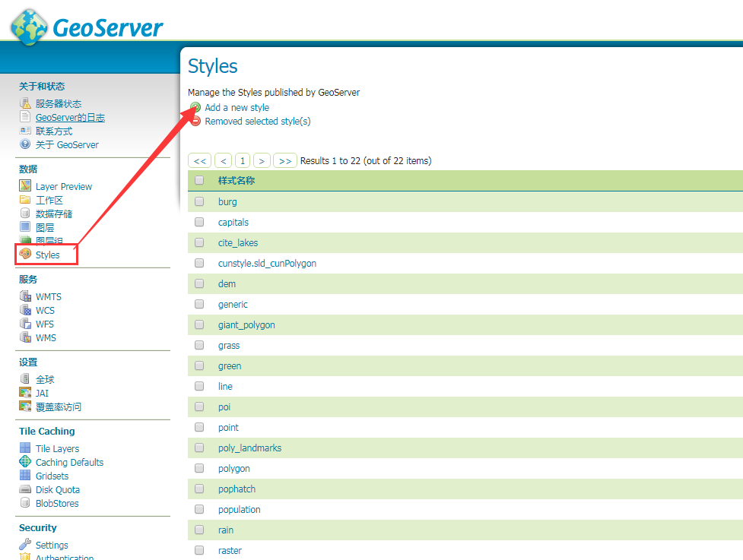743x560 pixels.
Task: Check the dem style checkbox
Action: point(199,283)
